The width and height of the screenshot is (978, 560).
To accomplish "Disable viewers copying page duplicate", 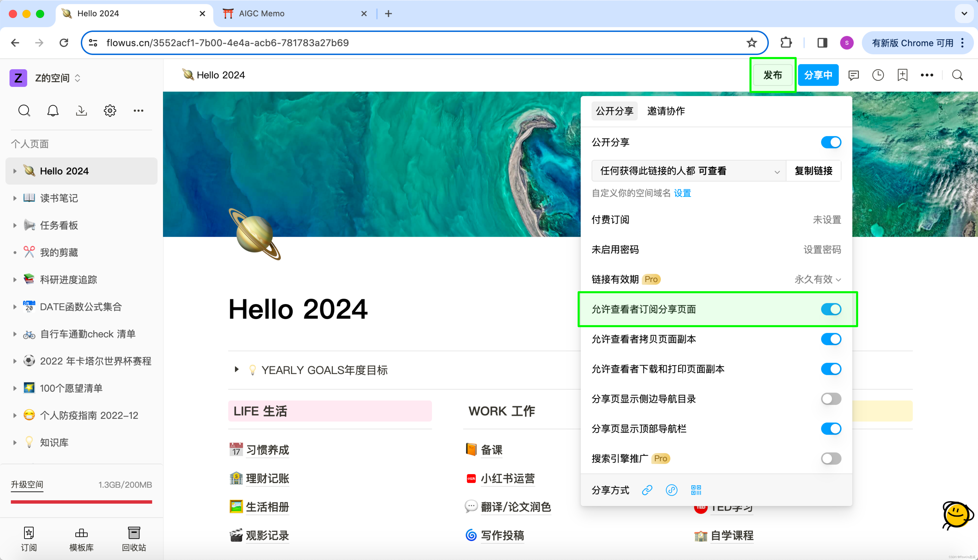I will (831, 339).
